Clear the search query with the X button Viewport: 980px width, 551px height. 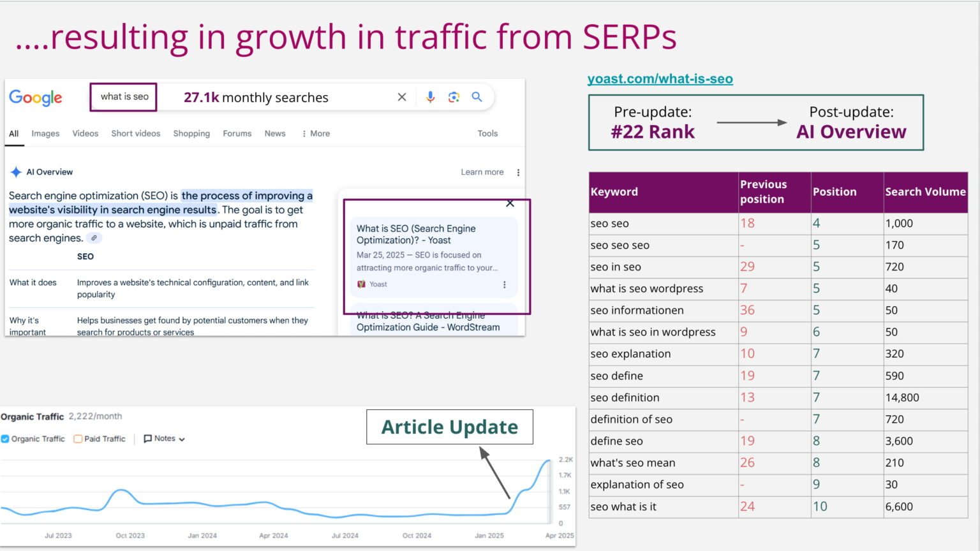click(401, 97)
